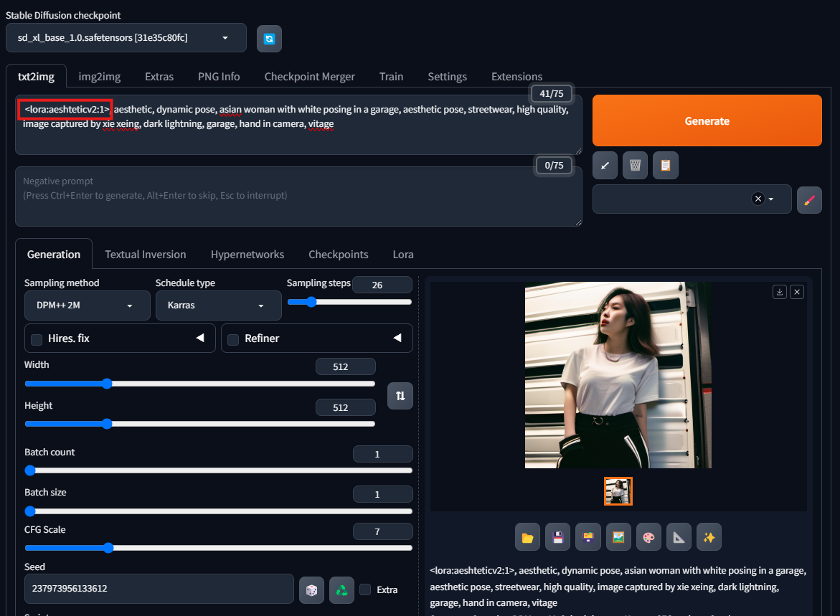
Task: Click the large generated woman image
Action: click(x=618, y=375)
